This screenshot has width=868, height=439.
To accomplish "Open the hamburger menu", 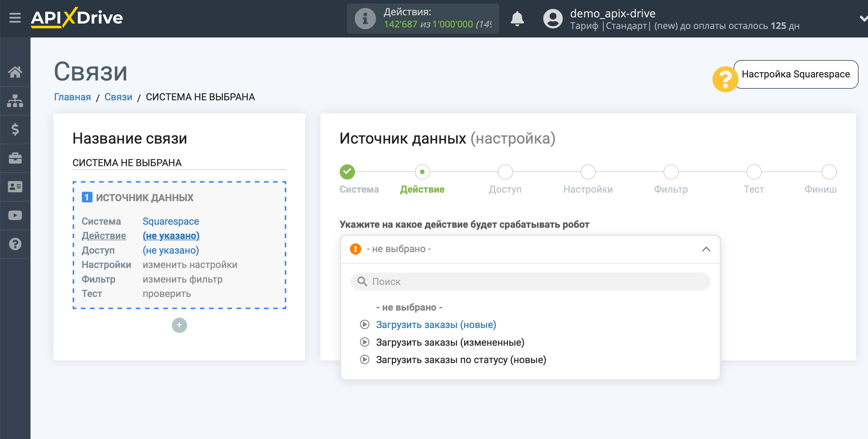I will pos(15,17).
